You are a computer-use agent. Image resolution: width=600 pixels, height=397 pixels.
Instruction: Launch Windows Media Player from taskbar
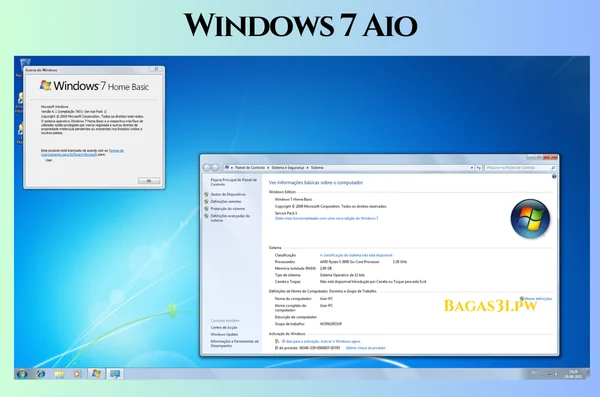click(x=77, y=374)
